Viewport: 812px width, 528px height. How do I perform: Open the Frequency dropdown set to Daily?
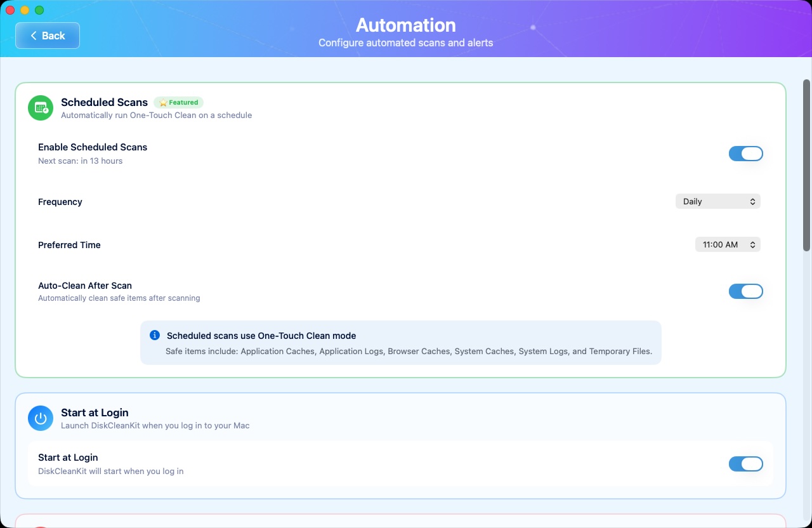[x=717, y=202]
